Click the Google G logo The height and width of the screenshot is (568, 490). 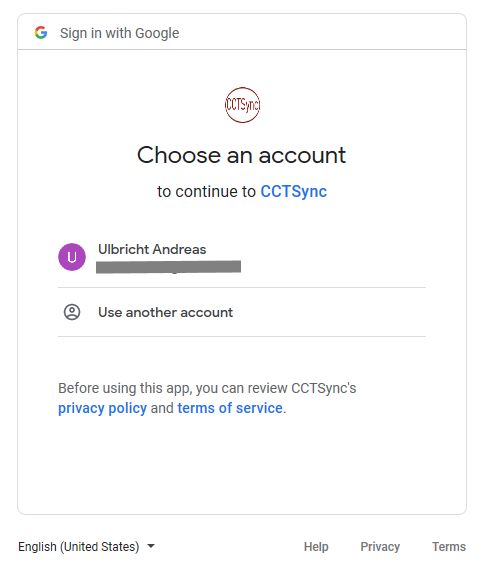pos(41,33)
